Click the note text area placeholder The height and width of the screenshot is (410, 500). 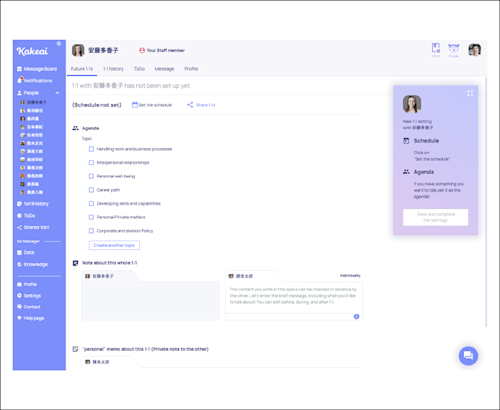point(294,296)
